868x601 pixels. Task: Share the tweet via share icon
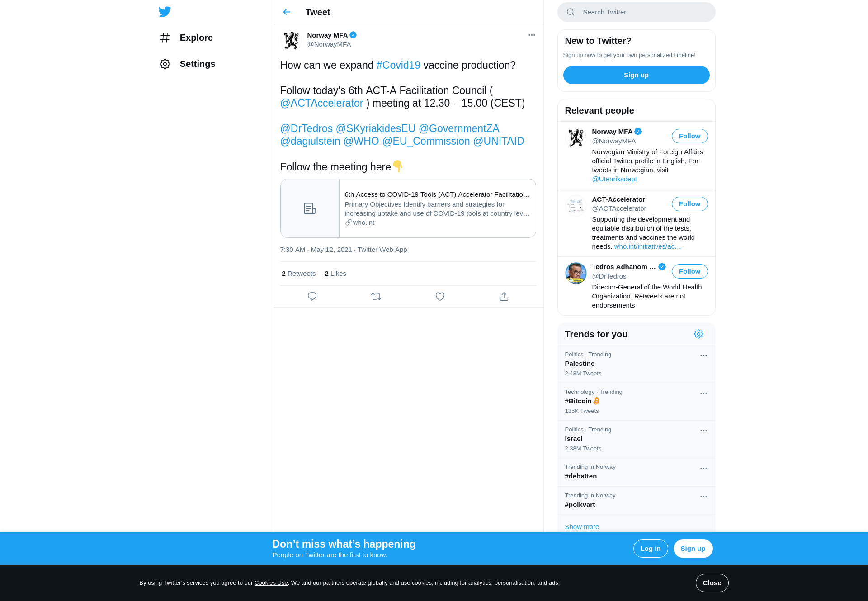(504, 297)
